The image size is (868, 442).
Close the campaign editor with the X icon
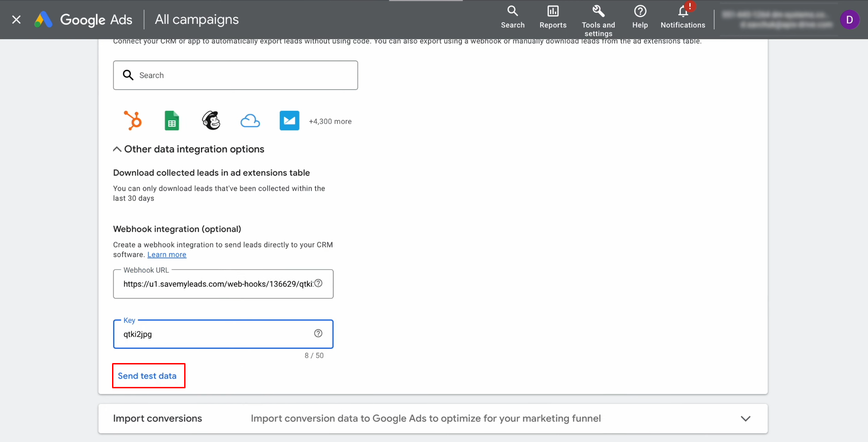click(17, 19)
